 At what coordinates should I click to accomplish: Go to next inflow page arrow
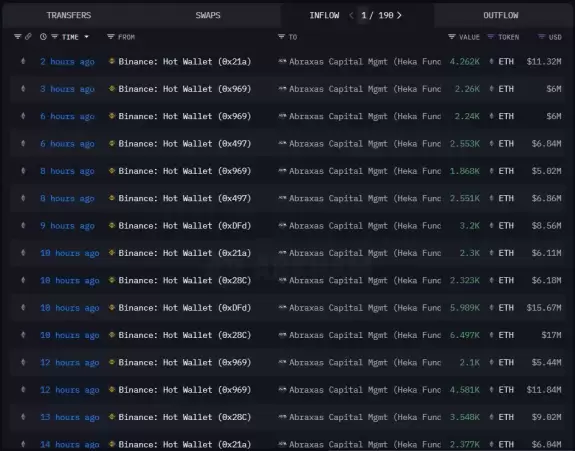[x=400, y=15]
